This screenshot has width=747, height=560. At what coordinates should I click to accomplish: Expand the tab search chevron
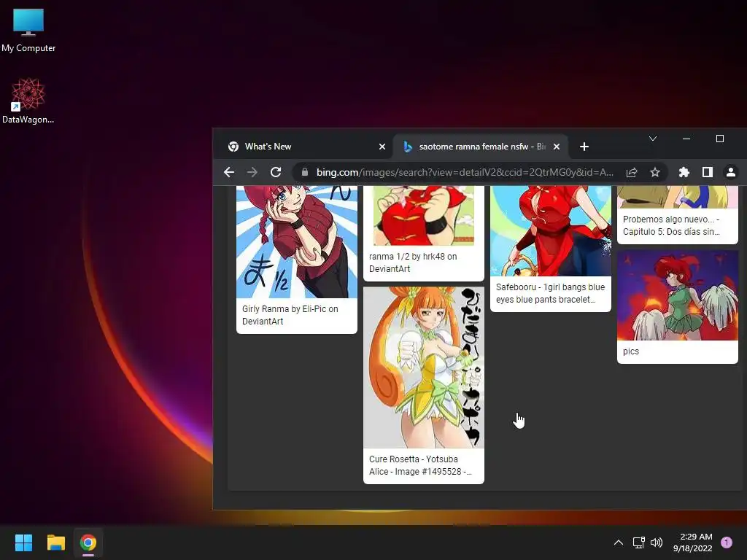pyautogui.click(x=653, y=139)
